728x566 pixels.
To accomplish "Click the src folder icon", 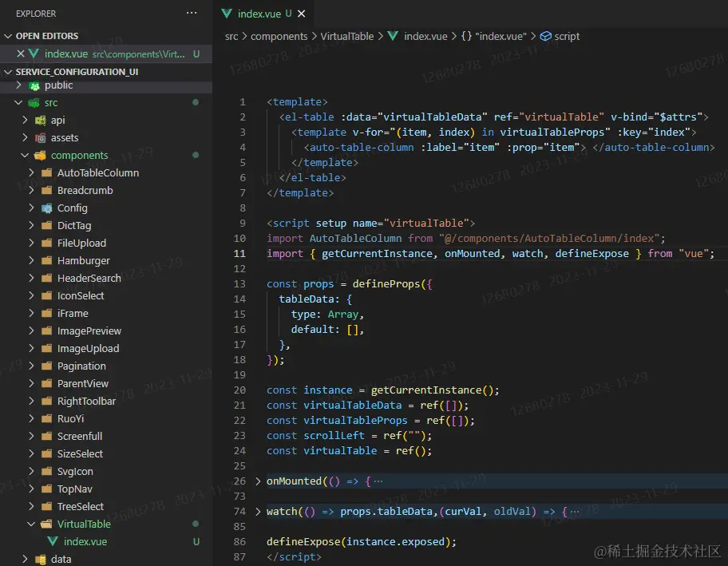I will [x=34, y=103].
